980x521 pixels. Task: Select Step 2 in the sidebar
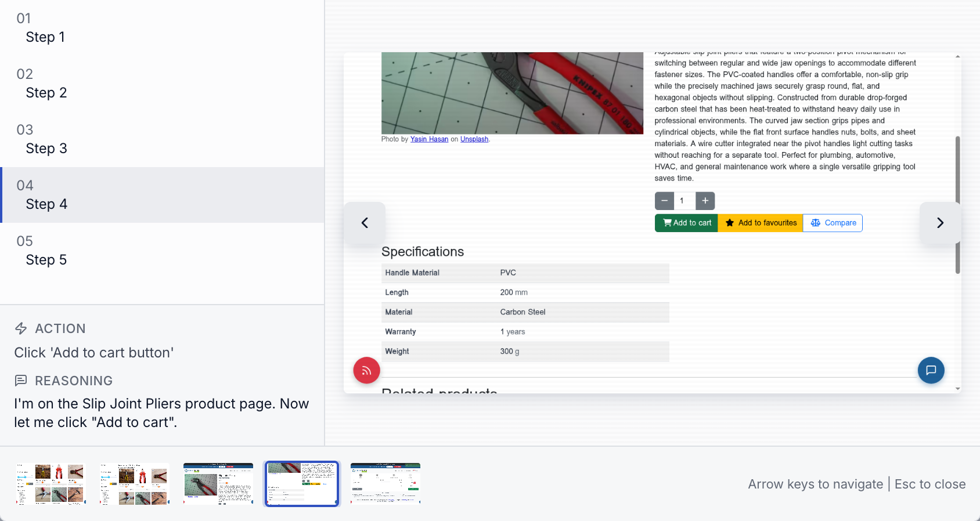[x=162, y=84]
